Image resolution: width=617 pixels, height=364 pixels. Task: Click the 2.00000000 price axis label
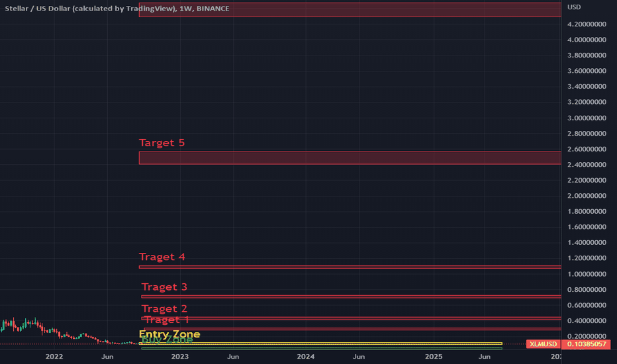[587, 196]
